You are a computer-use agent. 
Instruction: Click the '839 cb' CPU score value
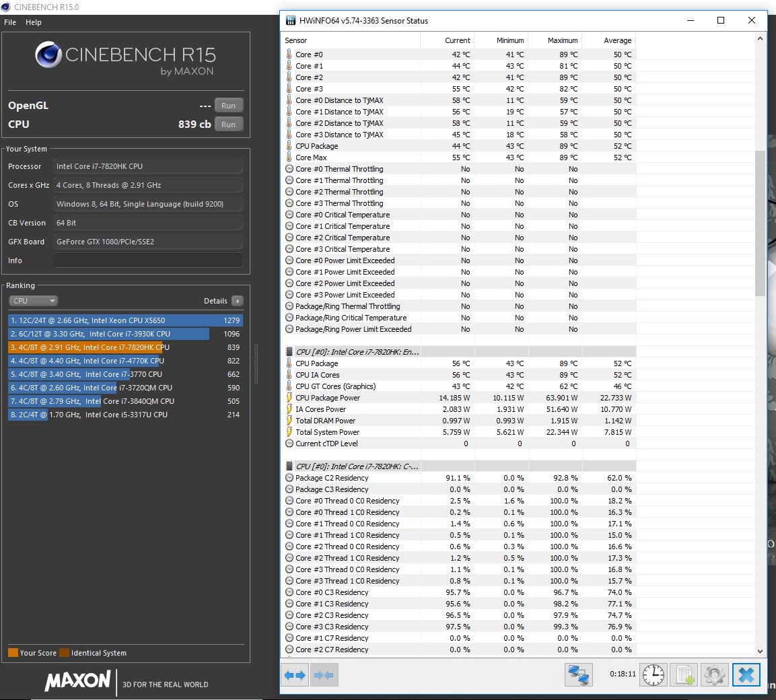(195, 125)
